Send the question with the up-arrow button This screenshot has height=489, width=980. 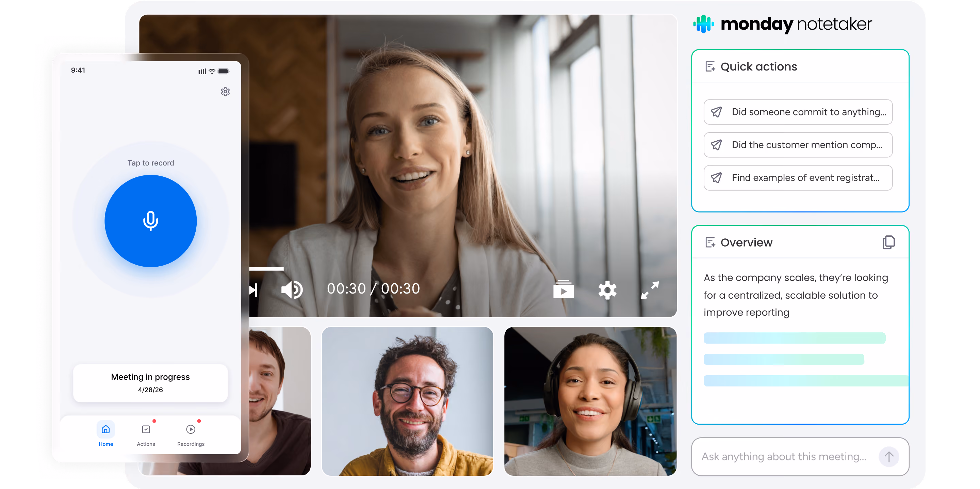889,457
